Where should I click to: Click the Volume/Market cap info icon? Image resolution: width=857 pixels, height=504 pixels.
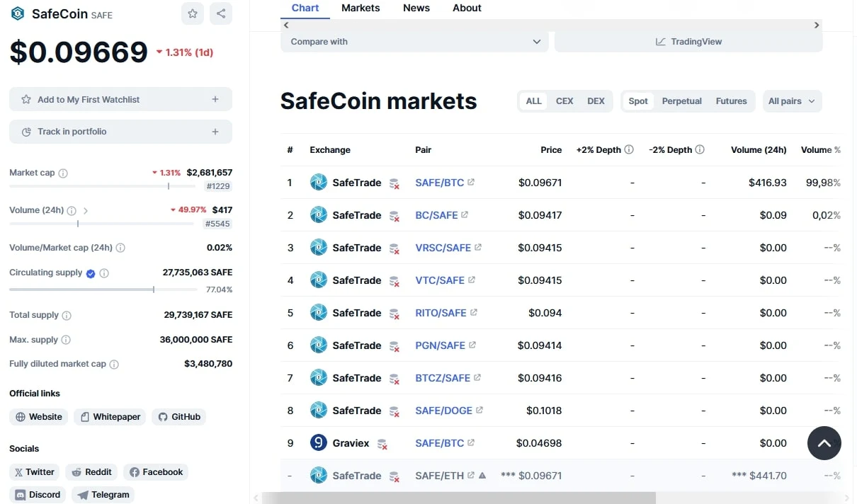[120, 248]
